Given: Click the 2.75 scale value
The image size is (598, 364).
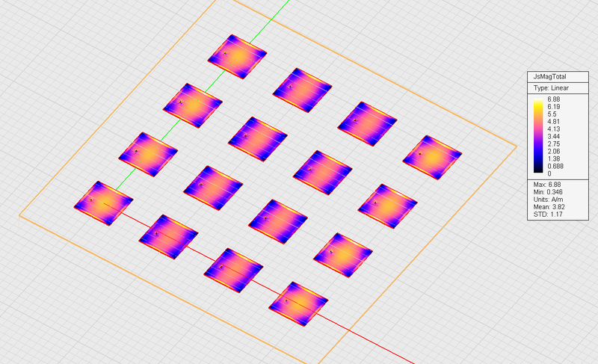Looking at the screenshot, I should [554, 144].
